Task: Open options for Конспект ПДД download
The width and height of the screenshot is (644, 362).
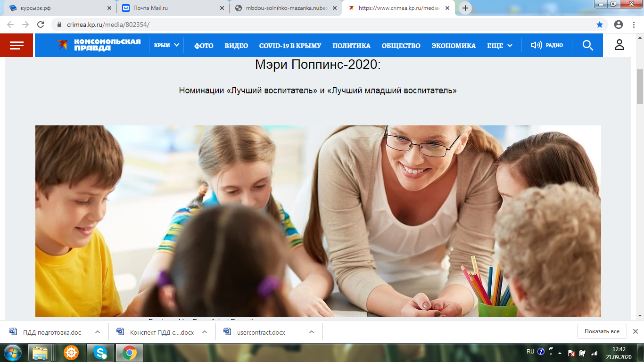Action: click(205, 332)
